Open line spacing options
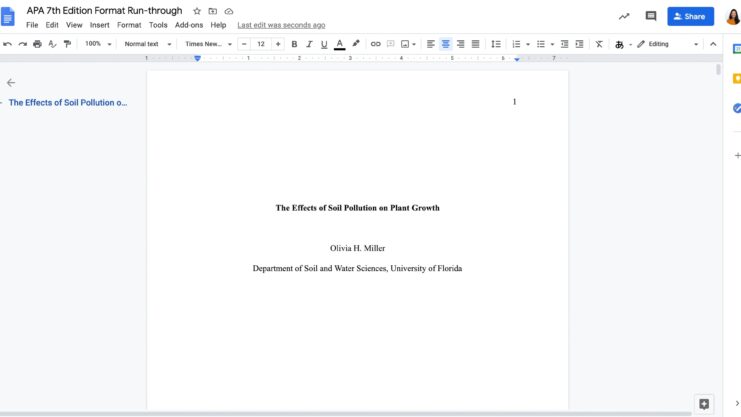The height and width of the screenshot is (417, 741). (496, 44)
